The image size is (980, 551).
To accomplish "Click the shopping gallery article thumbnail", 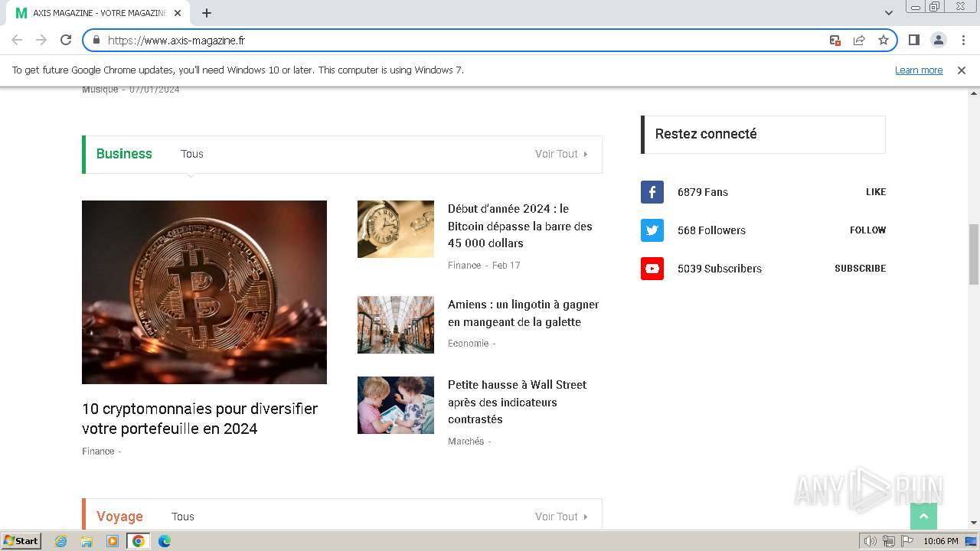I will (x=396, y=324).
